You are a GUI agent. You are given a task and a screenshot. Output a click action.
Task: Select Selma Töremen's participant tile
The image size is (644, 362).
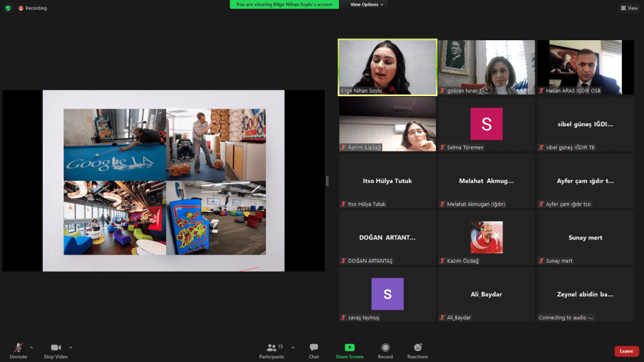[486, 124]
